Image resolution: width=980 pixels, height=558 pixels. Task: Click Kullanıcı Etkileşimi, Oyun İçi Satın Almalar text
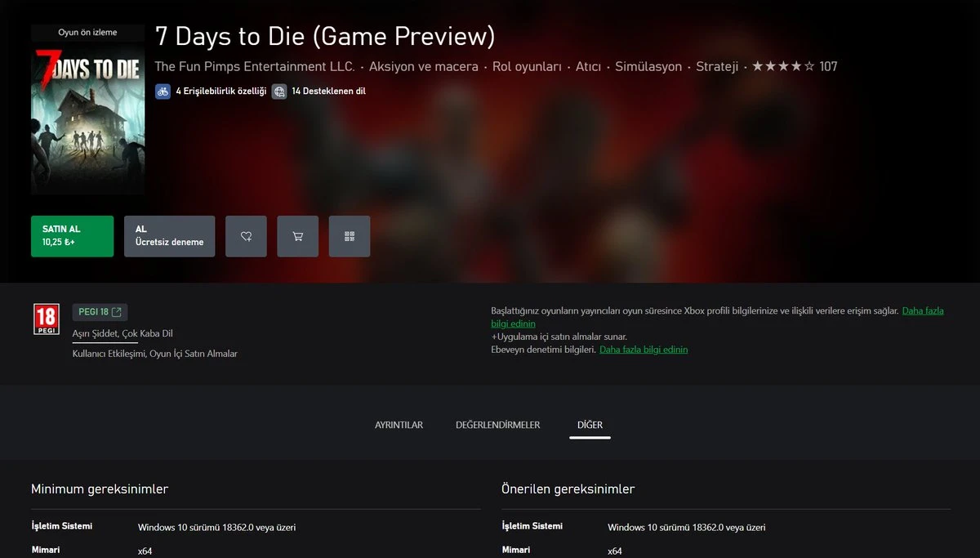tap(155, 354)
